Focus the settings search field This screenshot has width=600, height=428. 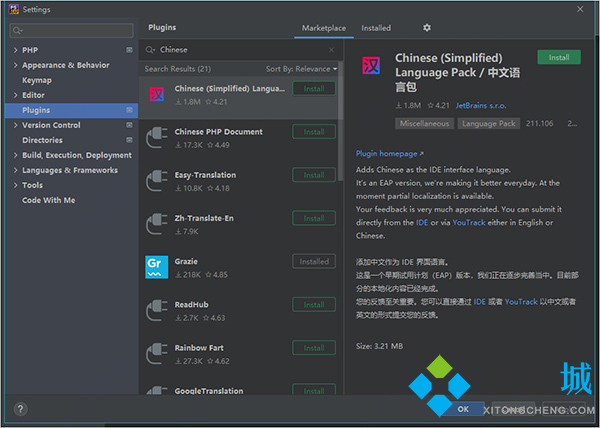72,31
